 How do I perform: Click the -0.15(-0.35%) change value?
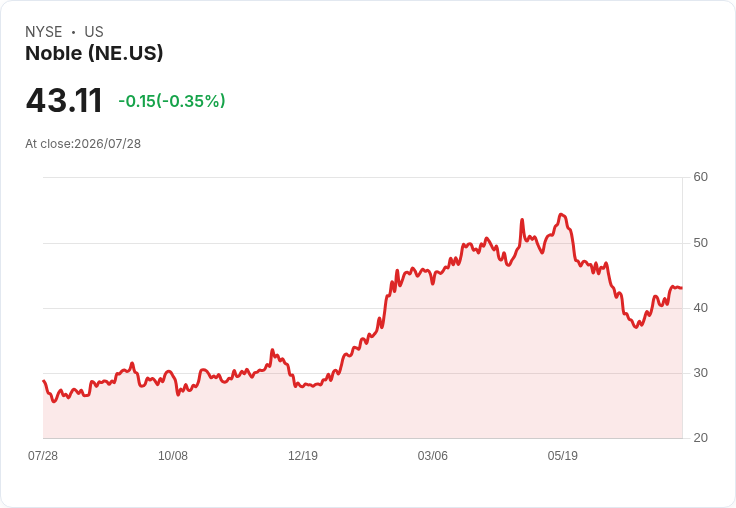(172, 101)
